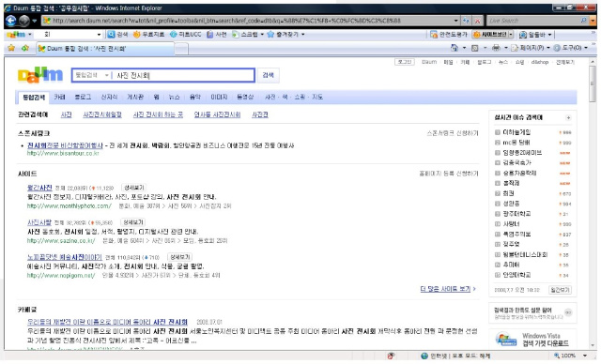This screenshot has width=601, height=364.
Task: Switch to the 뉴스 search tab
Action: coord(174,98)
